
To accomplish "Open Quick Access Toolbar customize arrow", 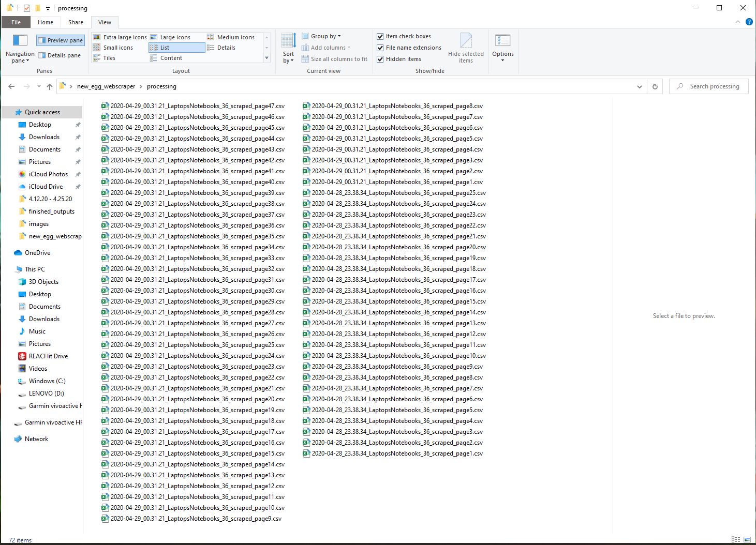I will point(48,8).
